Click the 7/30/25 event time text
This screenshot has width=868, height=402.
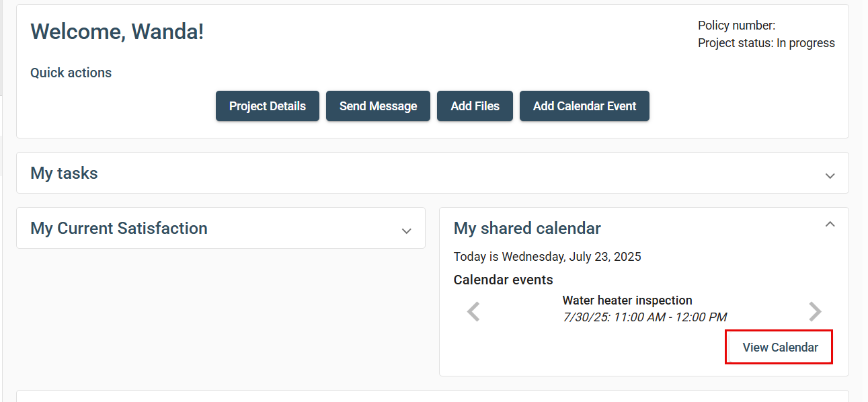645,317
